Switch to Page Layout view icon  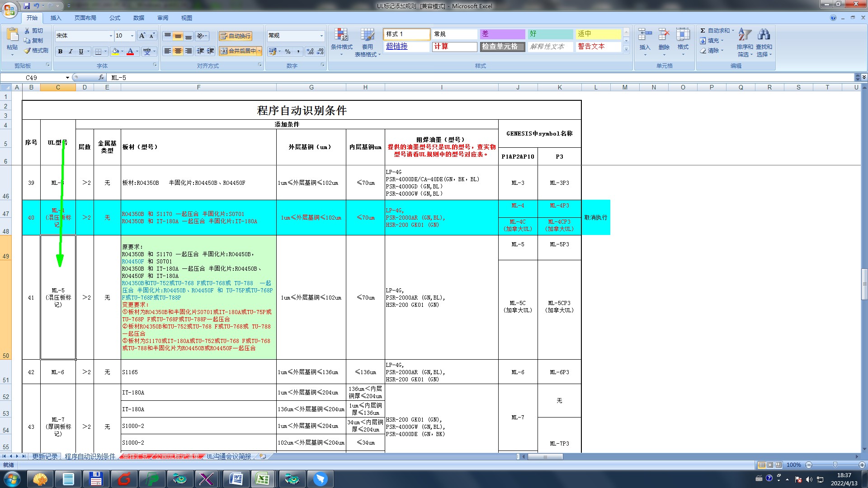[770, 465]
